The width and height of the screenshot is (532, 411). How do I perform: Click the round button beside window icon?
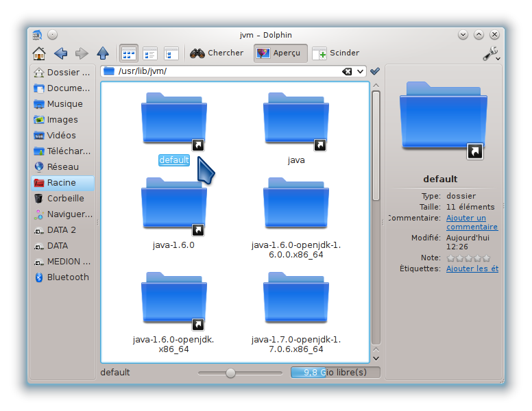52,34
